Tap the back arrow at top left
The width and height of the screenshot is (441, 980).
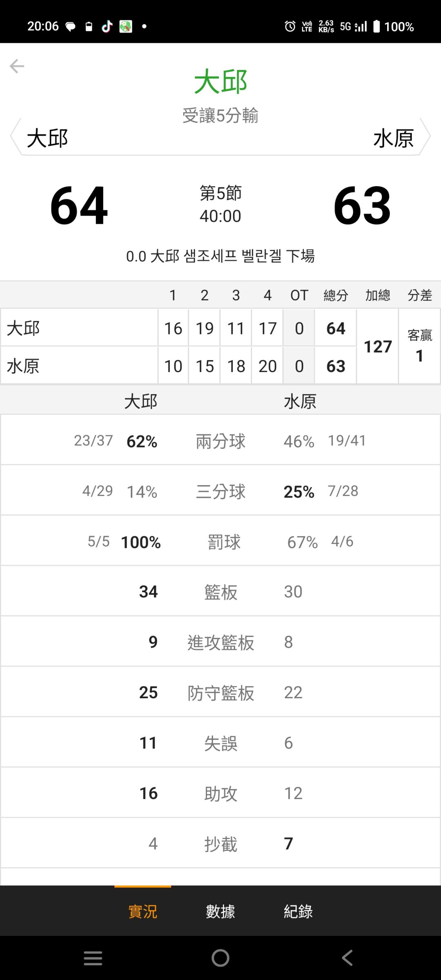tap(17, 66)
